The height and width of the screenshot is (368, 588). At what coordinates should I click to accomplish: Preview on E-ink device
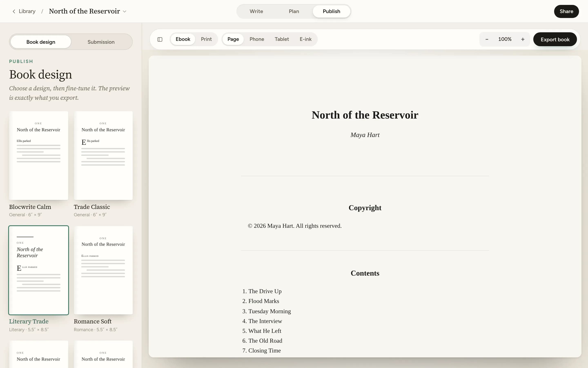305,39
